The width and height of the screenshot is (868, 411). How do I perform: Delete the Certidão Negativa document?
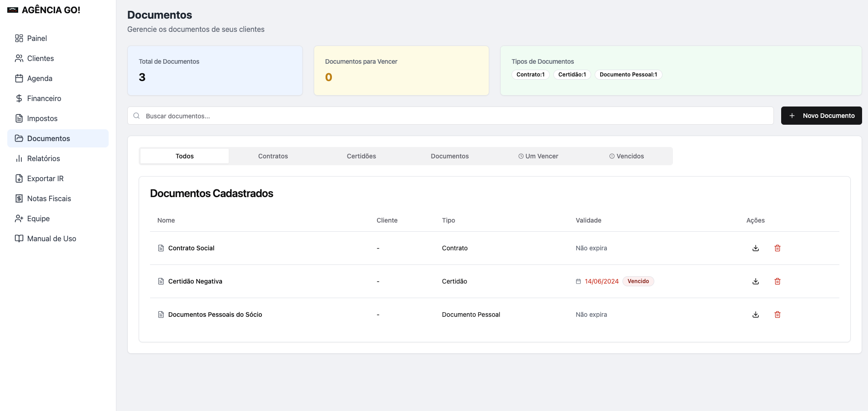(778, 281)
